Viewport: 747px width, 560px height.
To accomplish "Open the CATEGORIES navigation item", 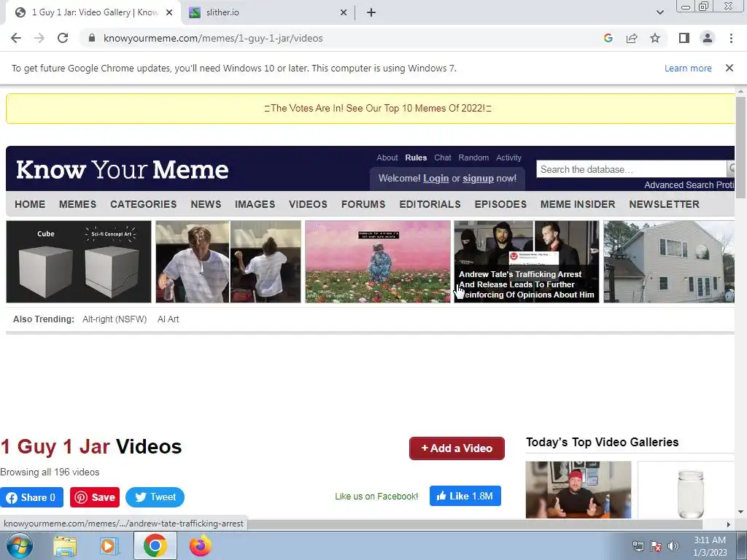I will click(x=144, y=204).
